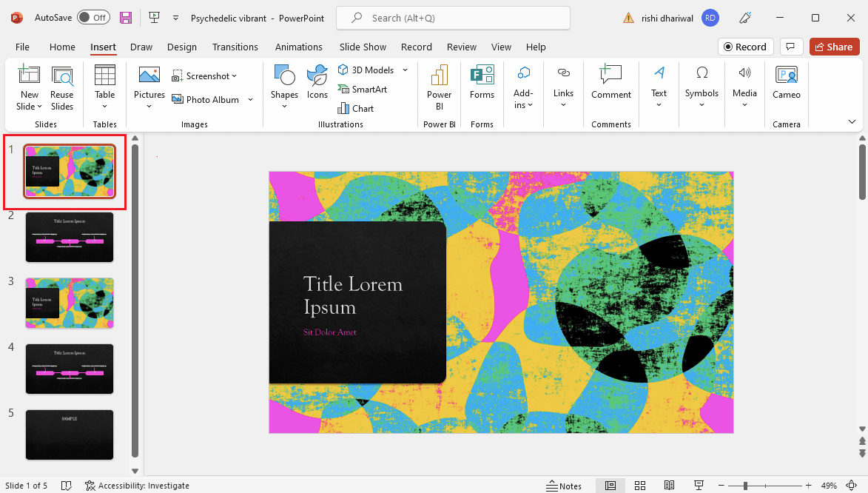868x493 pixels.
Task: Expand the Screenshot dropdown
Action: pyautogui.click(x=235, y=76)
